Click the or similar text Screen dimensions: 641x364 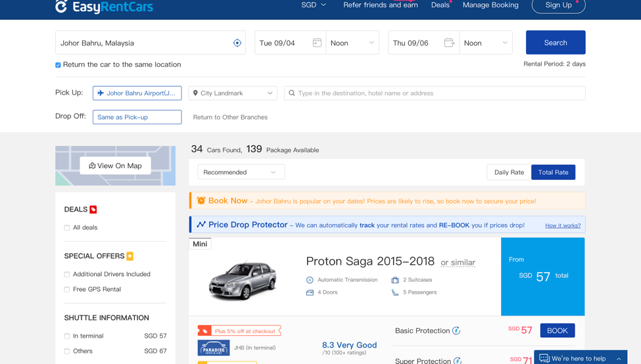click(458, 262)
